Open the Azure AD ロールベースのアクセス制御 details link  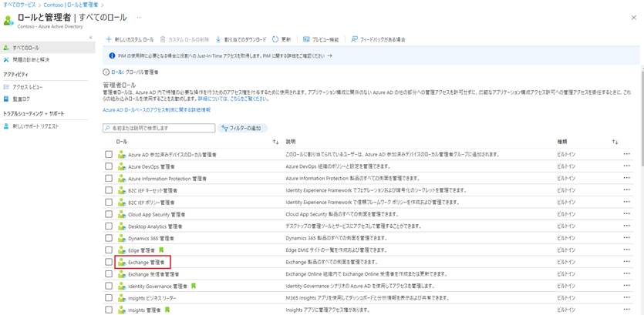pyautogui.click(x=157, y=110)
